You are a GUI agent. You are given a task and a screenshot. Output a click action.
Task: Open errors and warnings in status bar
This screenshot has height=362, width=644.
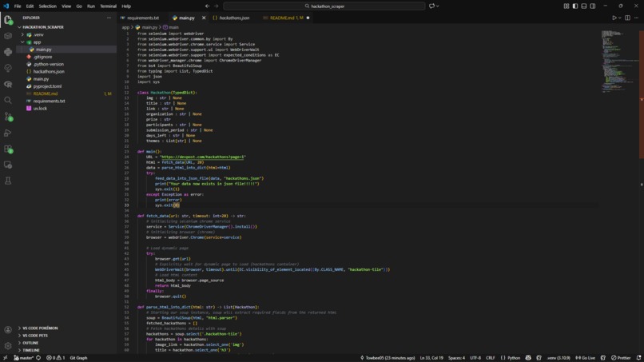55,358
